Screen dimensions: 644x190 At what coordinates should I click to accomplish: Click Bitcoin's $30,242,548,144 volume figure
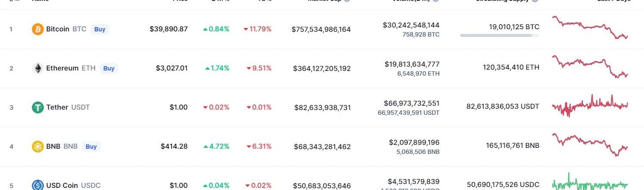(x=411, y=25)
